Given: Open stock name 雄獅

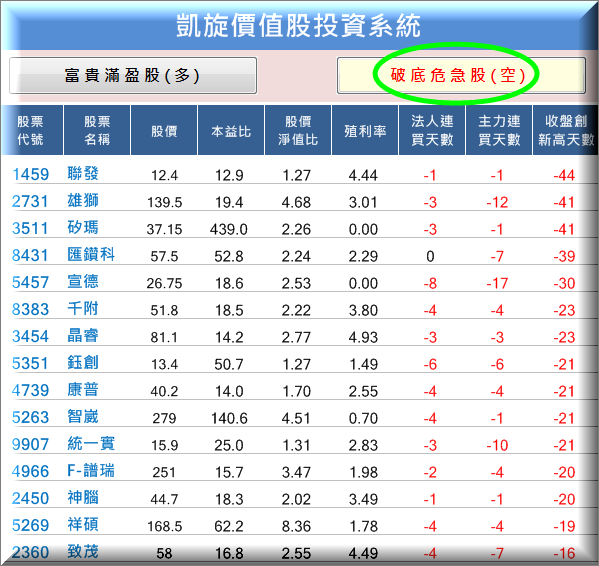Looking at the screenshot, I should [x=83, y=201].
